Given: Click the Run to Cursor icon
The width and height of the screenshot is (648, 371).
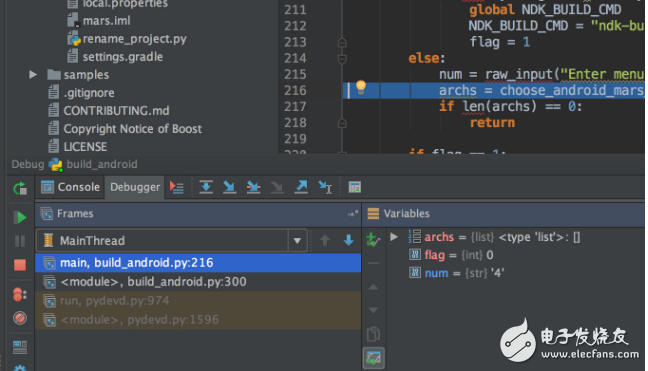Looking at the screenshot, I should click(x=325, y=188).
